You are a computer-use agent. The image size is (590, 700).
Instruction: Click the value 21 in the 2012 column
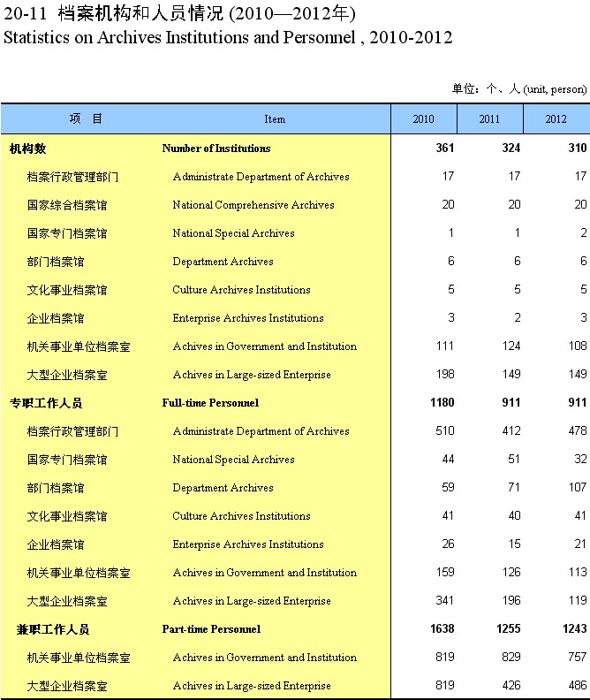click(x=580, y=544)
